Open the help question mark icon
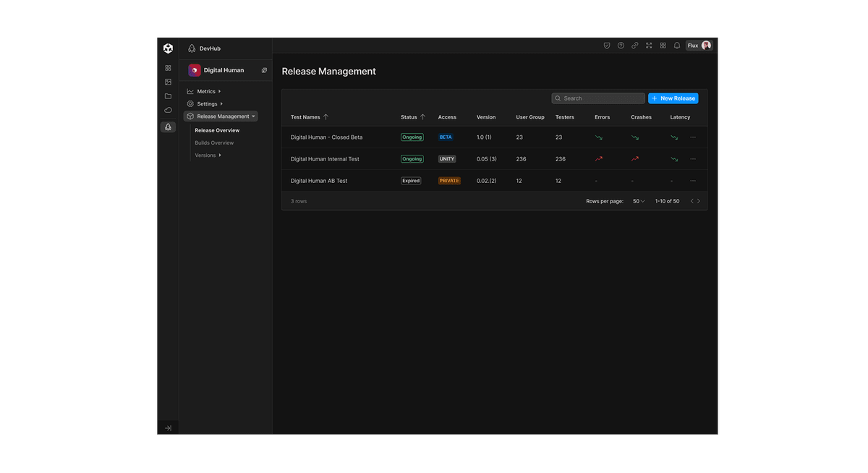 (x=621, y=46)
